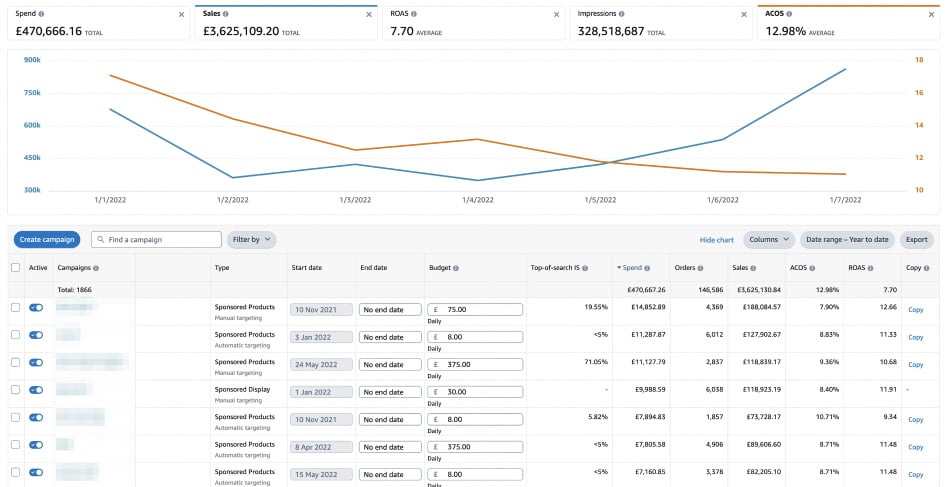Check the box for the Sponsored Display campaign row

15,391
